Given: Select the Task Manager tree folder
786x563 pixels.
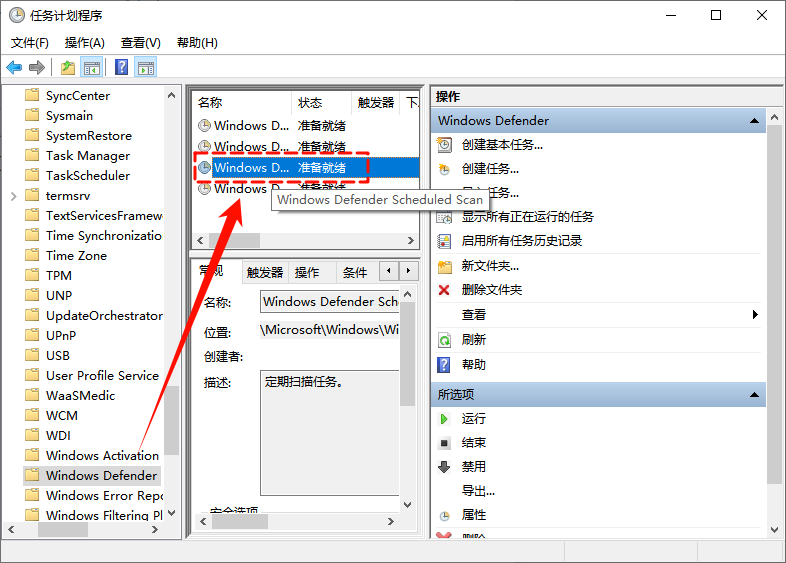Looking at the screenshot, I should pos(88,155).
